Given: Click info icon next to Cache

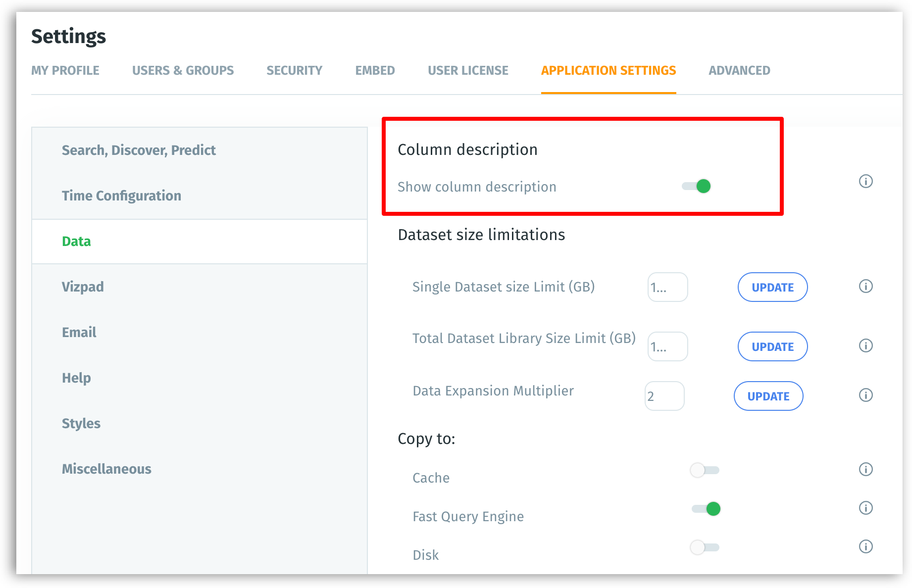Looking at the screenshot, I should click(865, 469).
